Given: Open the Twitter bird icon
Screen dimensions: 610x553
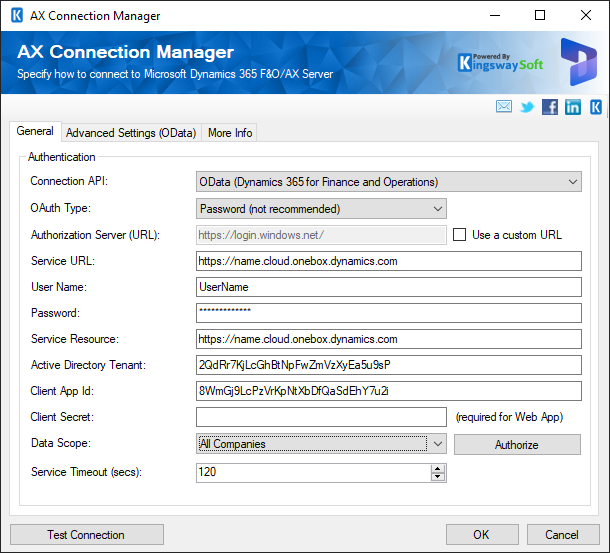Looking at the screenshot, I should [527, 107].
